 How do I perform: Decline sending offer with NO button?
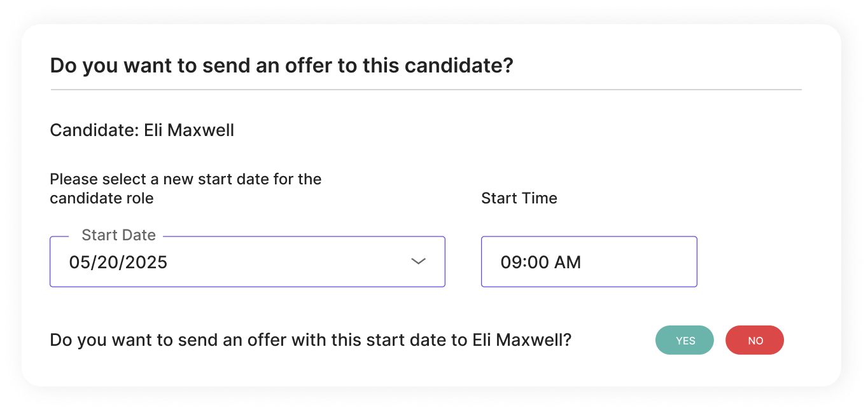(755, 341)
